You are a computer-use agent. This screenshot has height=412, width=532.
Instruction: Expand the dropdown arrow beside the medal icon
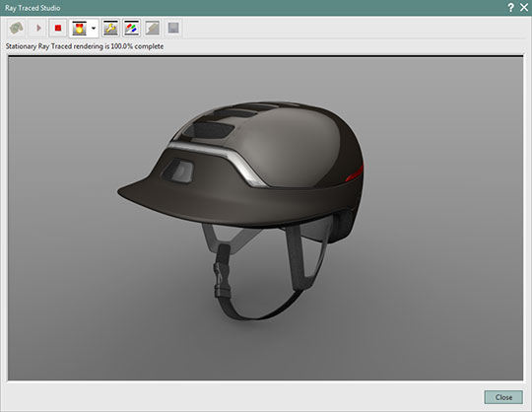pyautogui.click(x=94, y=29)
